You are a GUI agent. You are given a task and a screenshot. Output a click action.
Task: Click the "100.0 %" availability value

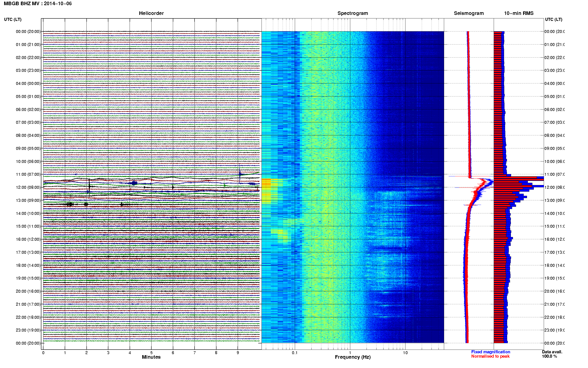tap(549, 356)
